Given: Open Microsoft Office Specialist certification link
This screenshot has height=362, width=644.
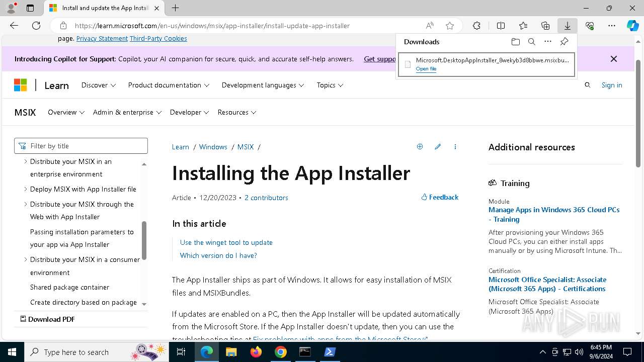Looking at the screenshot, I should coord(547,284).
